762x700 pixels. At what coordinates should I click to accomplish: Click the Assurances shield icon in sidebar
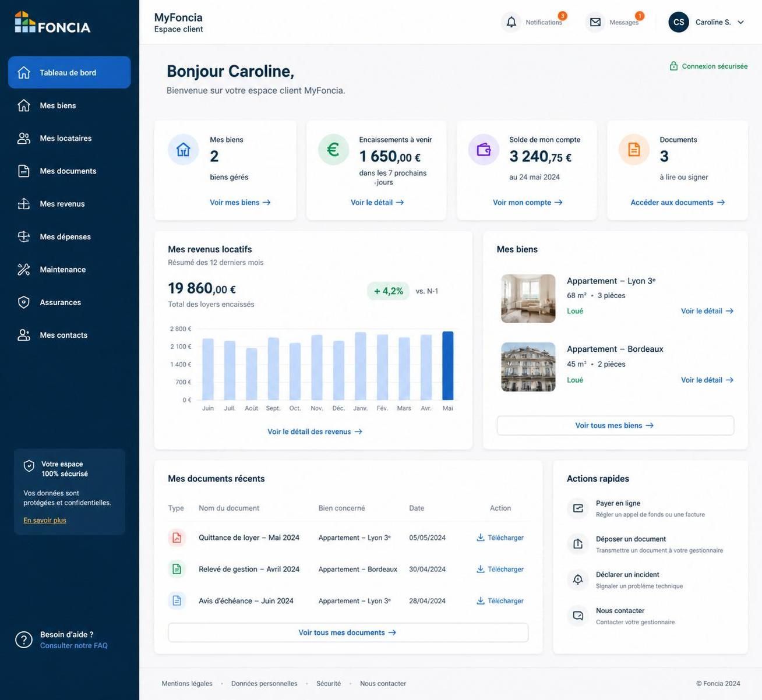coord(24,302)
